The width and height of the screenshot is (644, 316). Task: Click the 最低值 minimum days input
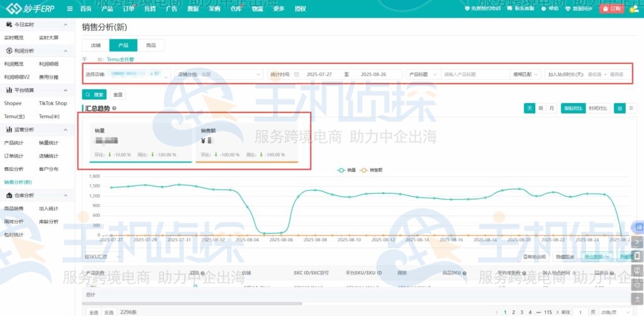tap(594, 74)
